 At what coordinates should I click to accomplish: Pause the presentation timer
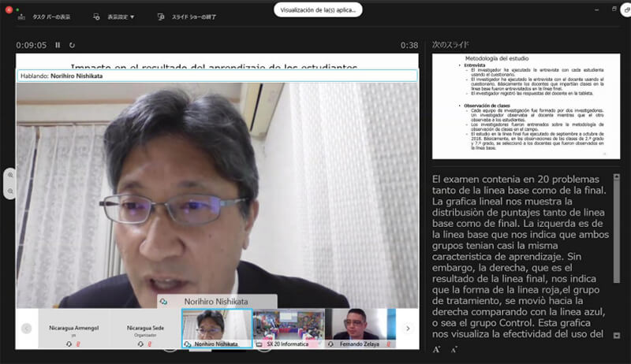pyautogui.click(x=58, y=45)
